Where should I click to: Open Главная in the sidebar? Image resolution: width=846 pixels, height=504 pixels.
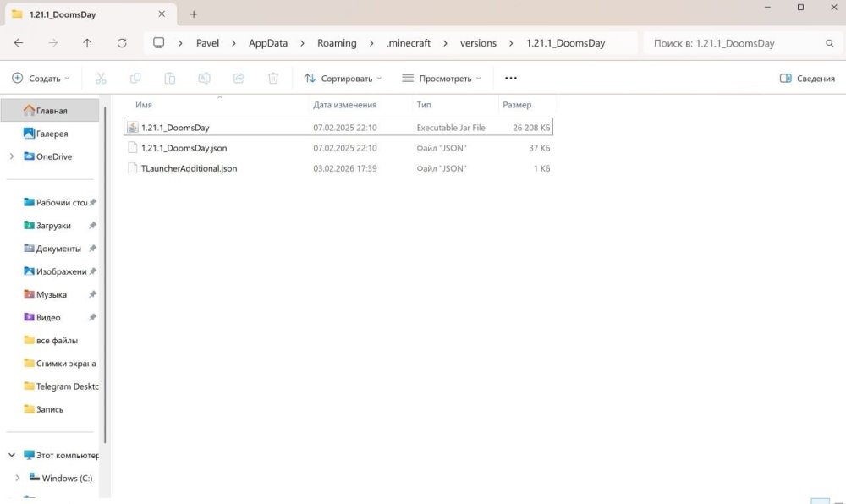[x=50, y=111]
